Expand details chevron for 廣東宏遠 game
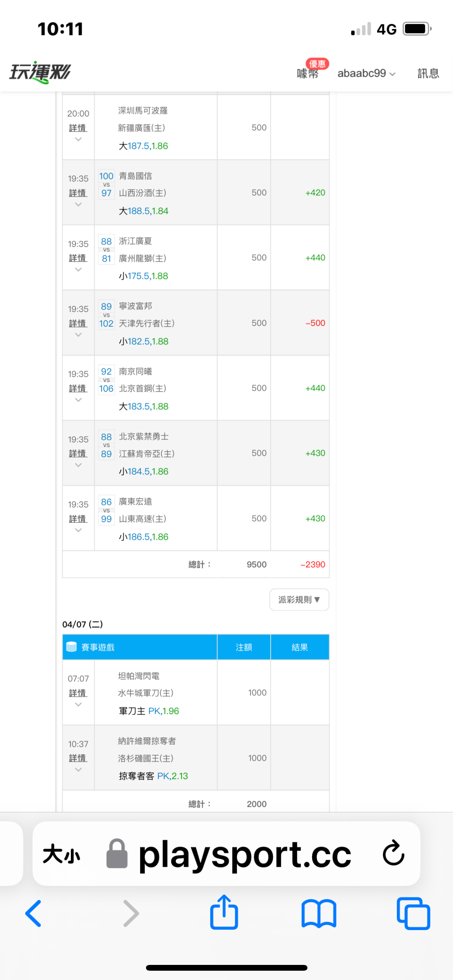This screenshot has height=980, width=453. pyautogui.click(x=78, y=530)
